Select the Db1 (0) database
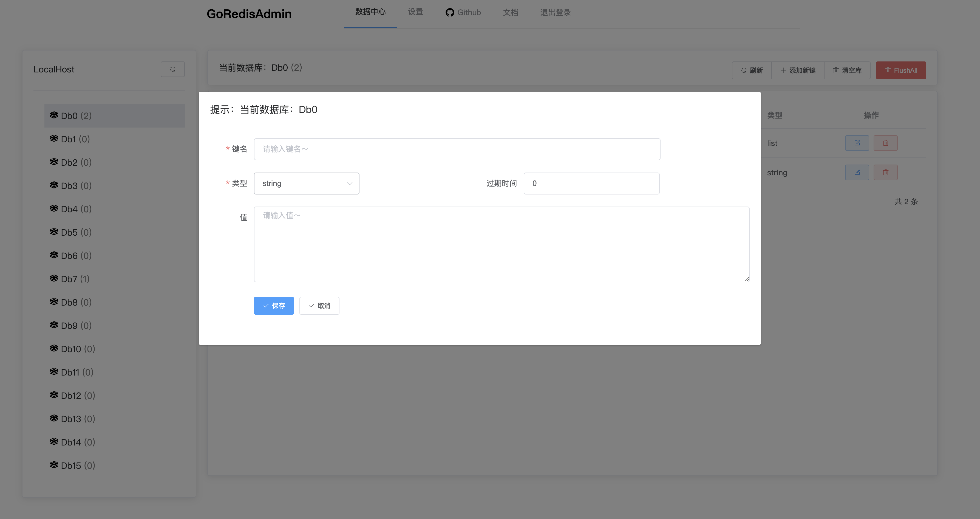 [115, 139]
